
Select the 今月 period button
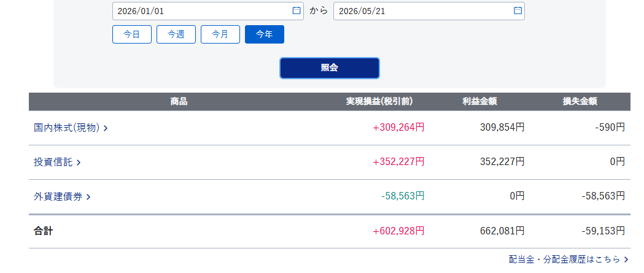[x=220, y=34]
